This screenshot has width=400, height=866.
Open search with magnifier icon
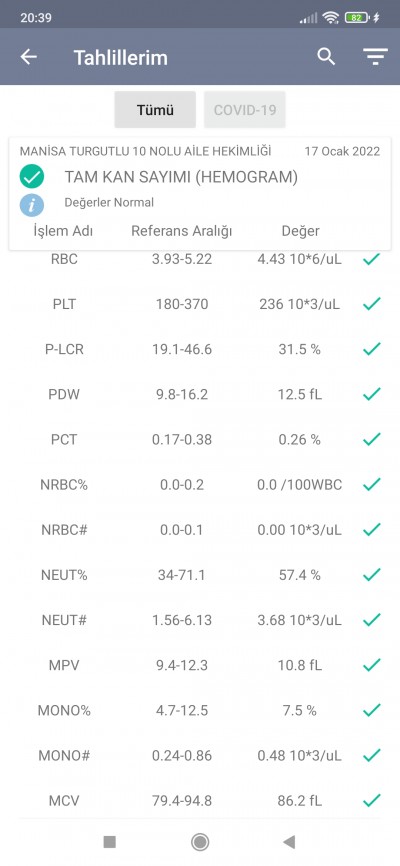pos(326,56)
